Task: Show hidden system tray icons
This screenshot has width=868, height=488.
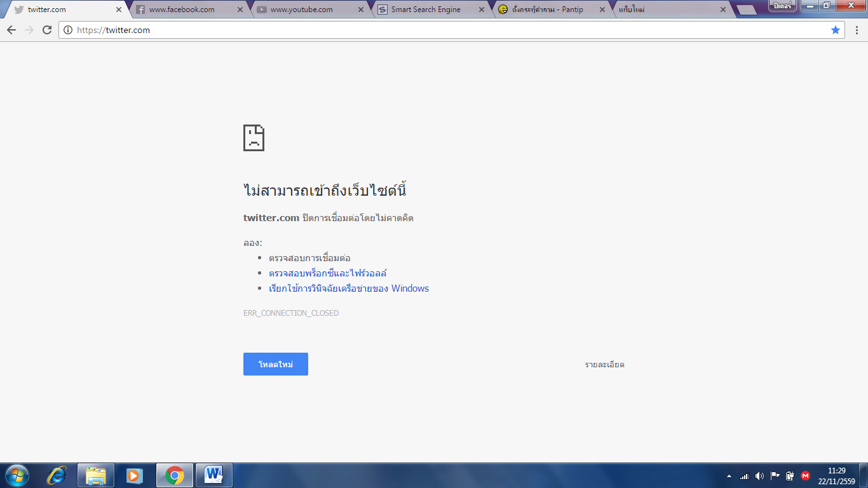Action: pos(729,475)
